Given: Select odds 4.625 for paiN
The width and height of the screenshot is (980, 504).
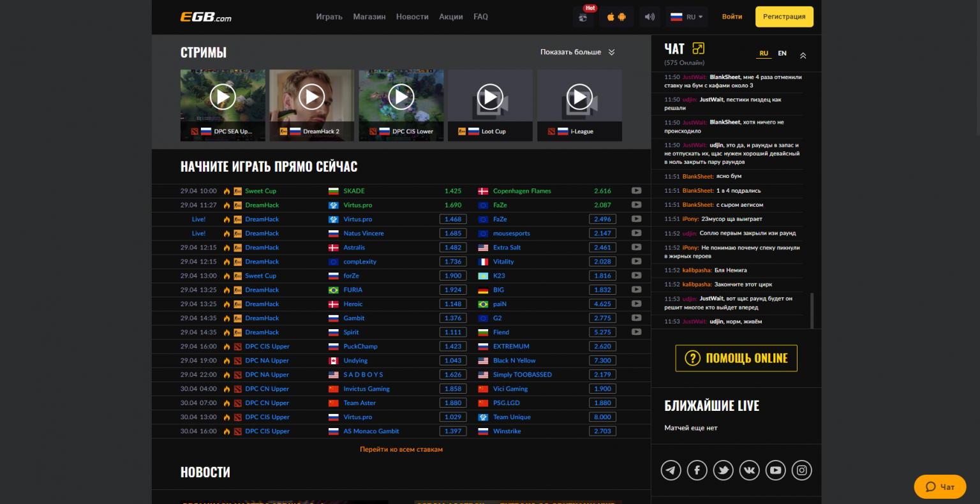Looking at the screenshot, I should [602, 304].
